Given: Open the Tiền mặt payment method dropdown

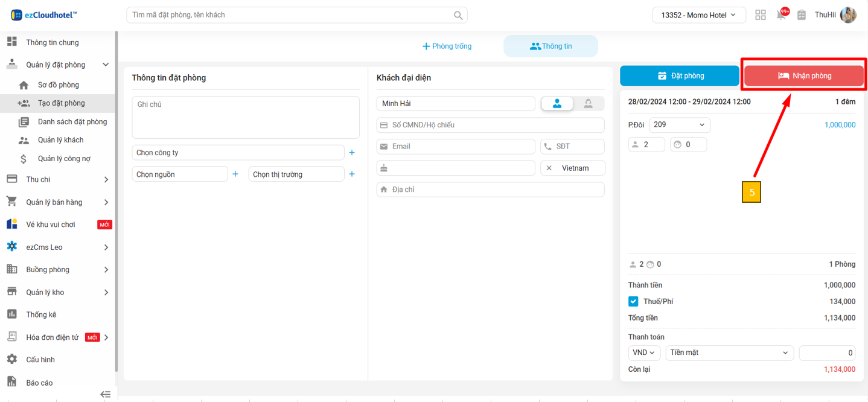Looking at the screenshot, I should pos(729,353).
